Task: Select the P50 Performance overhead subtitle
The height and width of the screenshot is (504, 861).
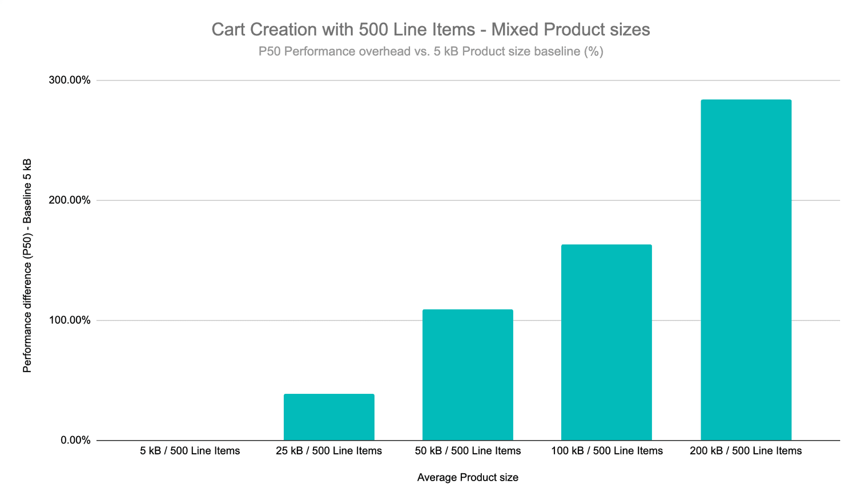Action: point(430,51)
